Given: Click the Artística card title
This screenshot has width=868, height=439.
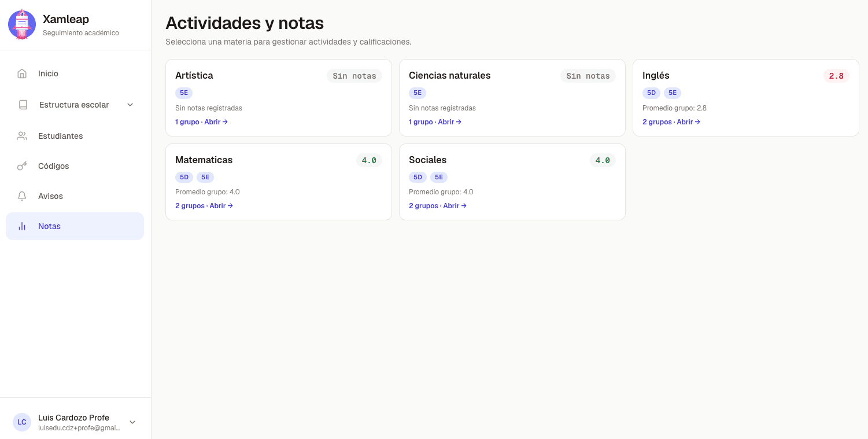Looking at the screenshot, I should (194, 75).
